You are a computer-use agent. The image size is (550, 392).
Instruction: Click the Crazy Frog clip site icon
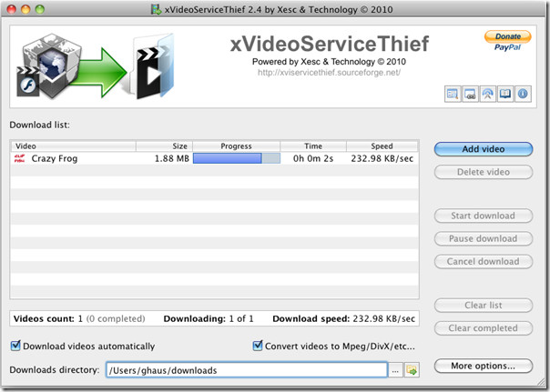pyautogui.click(x=20, y=158)
